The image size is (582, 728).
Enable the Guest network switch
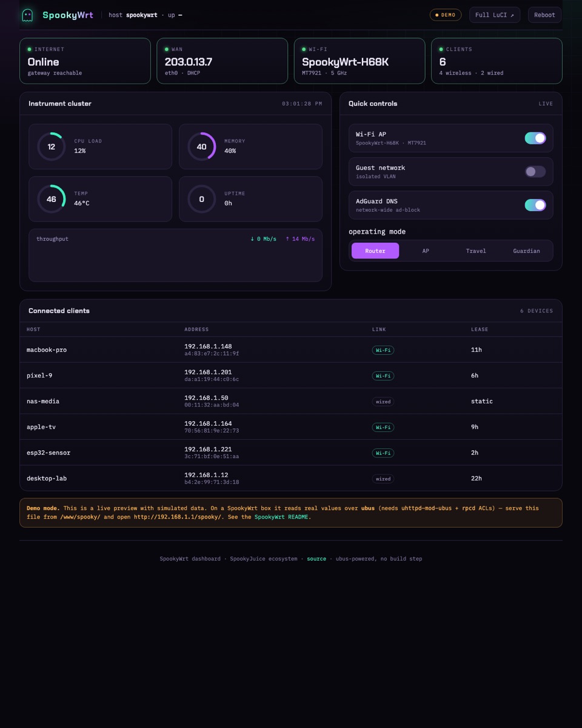click(x=535, y=172)
